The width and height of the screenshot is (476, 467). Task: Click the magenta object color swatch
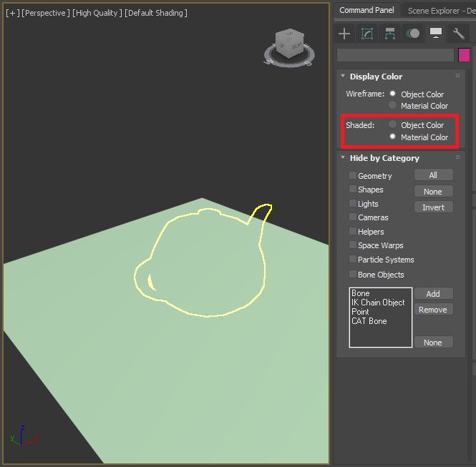464,55
